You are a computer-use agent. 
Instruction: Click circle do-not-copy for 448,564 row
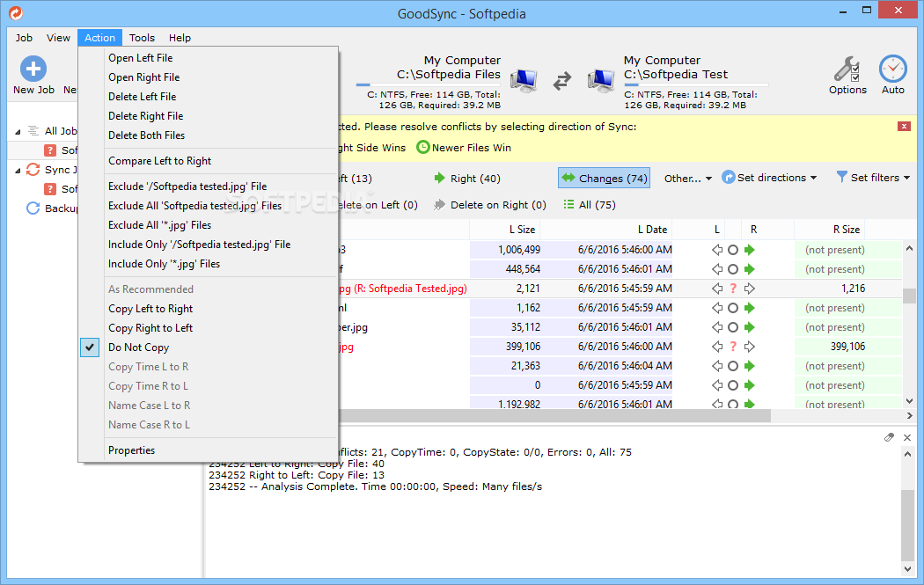pyautogui.click(x=733, y=269)
